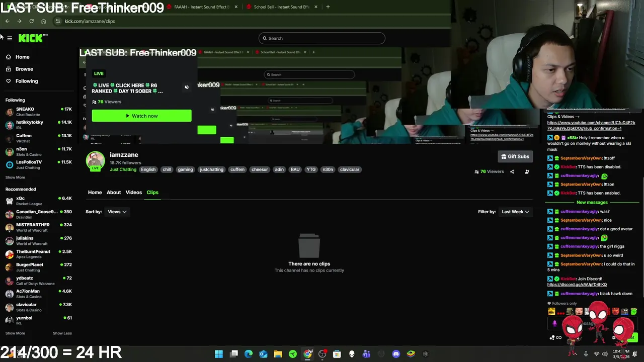Image resolution: width=644 pixels, height=362 pixels.
Task: Open Cuffem channel in Following list
Action: [38, 138]
